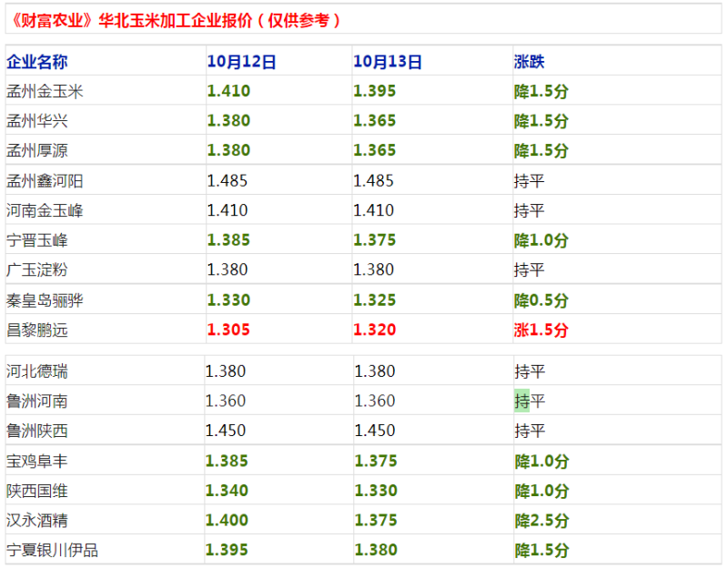Click the 10月13日 price 1.450 for 鲁洲陕西
This screenshot has width=728, height=569.
(375, 431)
